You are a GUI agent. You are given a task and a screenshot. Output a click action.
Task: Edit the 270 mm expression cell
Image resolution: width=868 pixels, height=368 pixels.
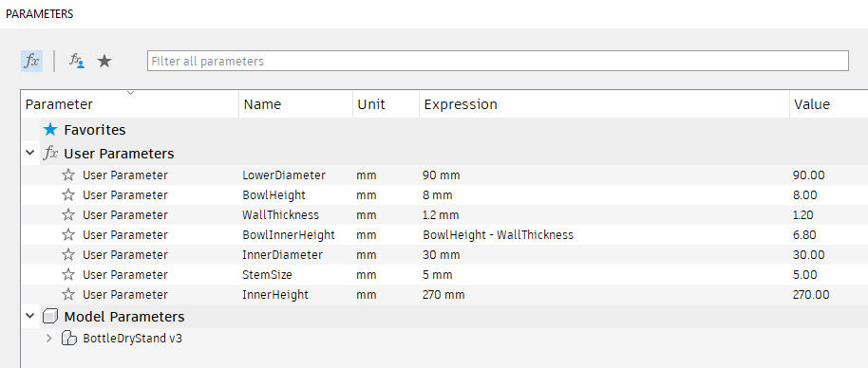click(443, 295)
